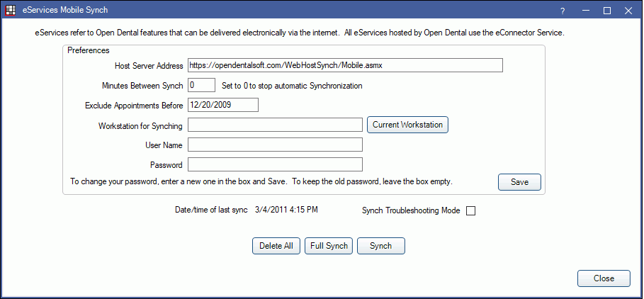Click the Minutes Between Synch box
644x299 pixels.
tap(201, 85)
